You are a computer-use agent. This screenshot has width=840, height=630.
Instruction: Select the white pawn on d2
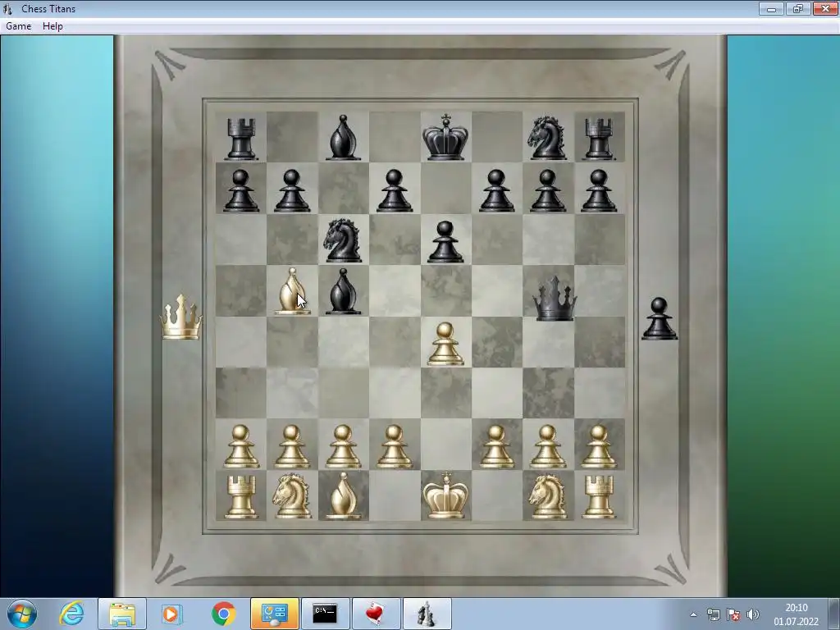pos(395,446)
